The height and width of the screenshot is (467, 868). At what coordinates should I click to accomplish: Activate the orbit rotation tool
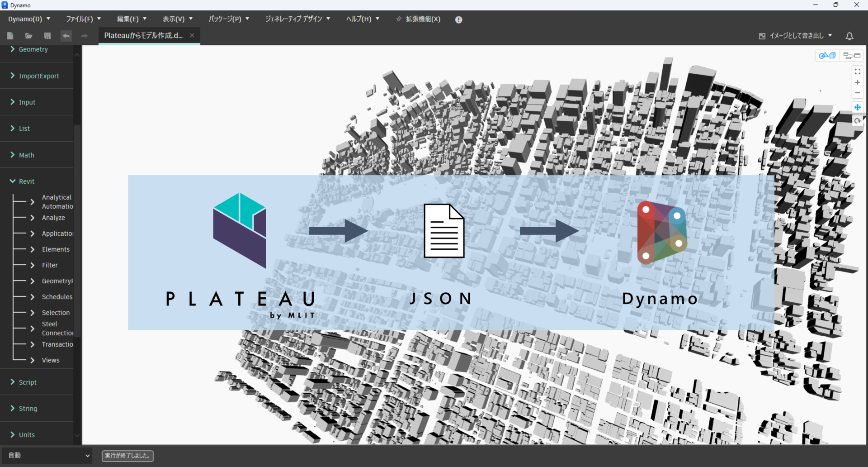[858, 121]
